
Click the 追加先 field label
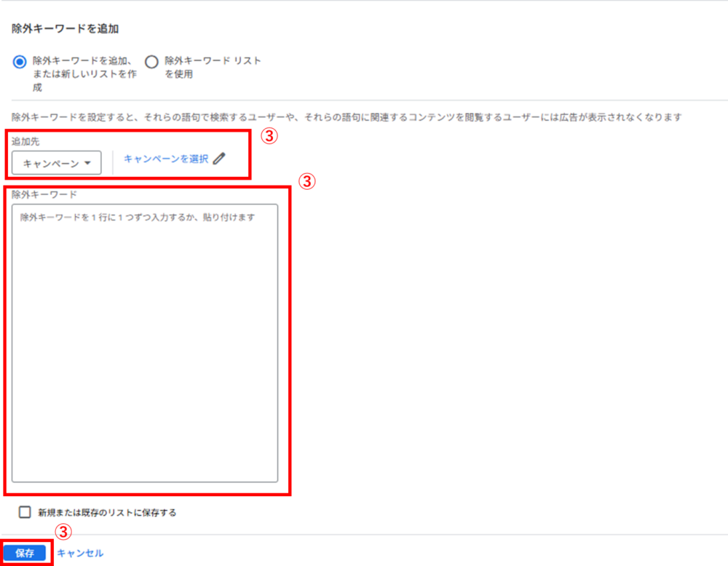tap(25, 141)
